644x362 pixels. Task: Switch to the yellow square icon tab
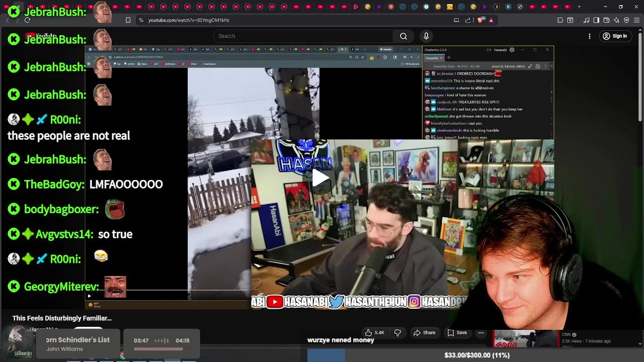click(x=449, y=7)
